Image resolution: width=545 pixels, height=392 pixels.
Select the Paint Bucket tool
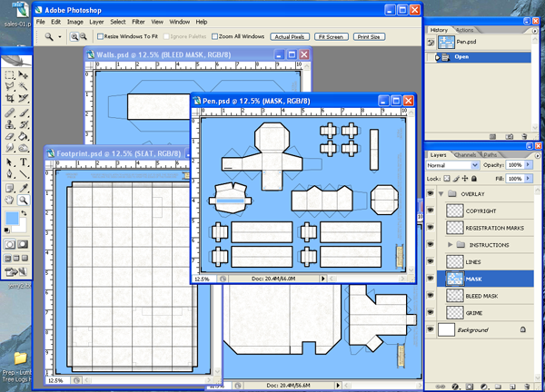tap(23, 136)
